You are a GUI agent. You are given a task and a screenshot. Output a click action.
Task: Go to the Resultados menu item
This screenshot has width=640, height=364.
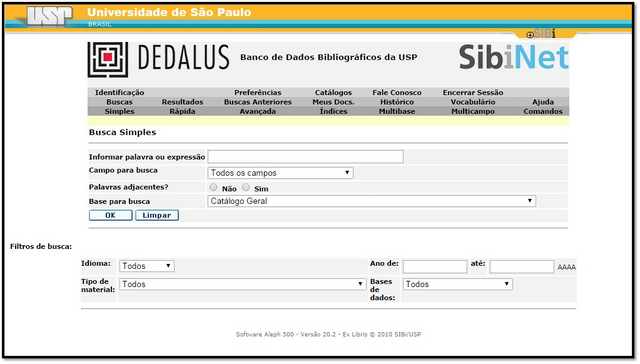pyautogui.click(x=182, y=102)
